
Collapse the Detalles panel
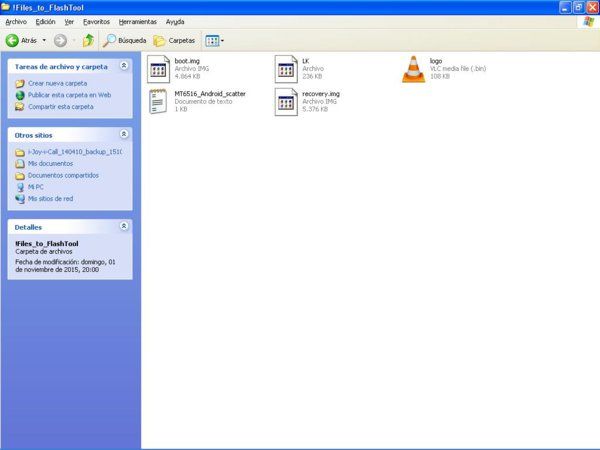point(124,226)
